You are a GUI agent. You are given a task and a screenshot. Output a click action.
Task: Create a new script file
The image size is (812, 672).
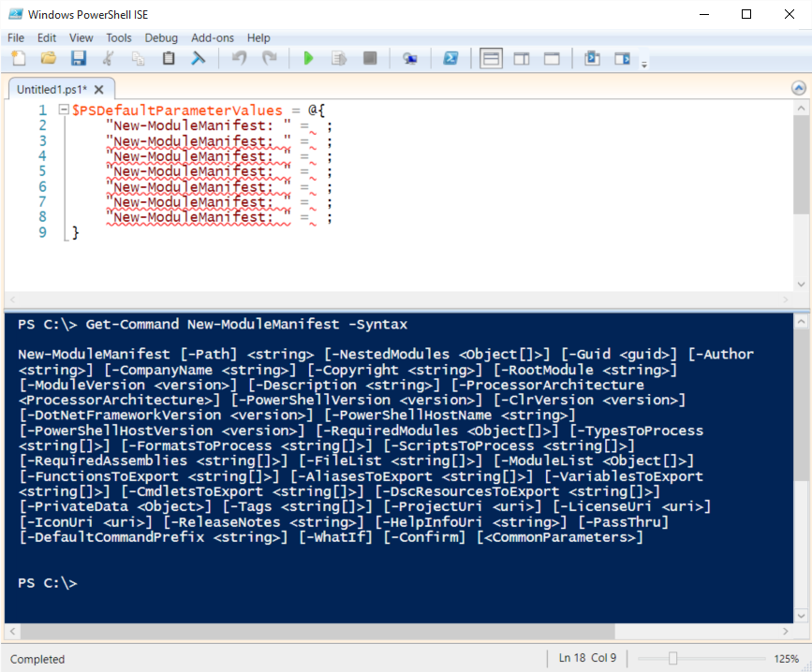[x=18, y=58]
